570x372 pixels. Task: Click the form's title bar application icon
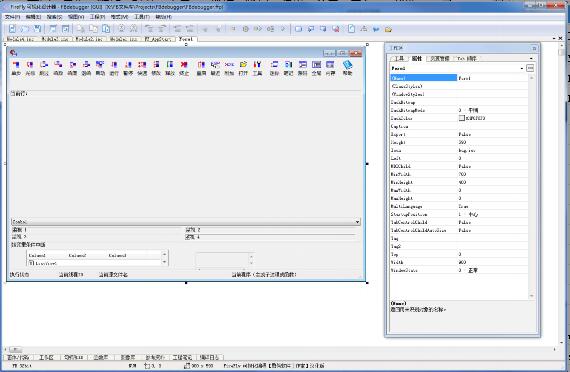(13, 53)
